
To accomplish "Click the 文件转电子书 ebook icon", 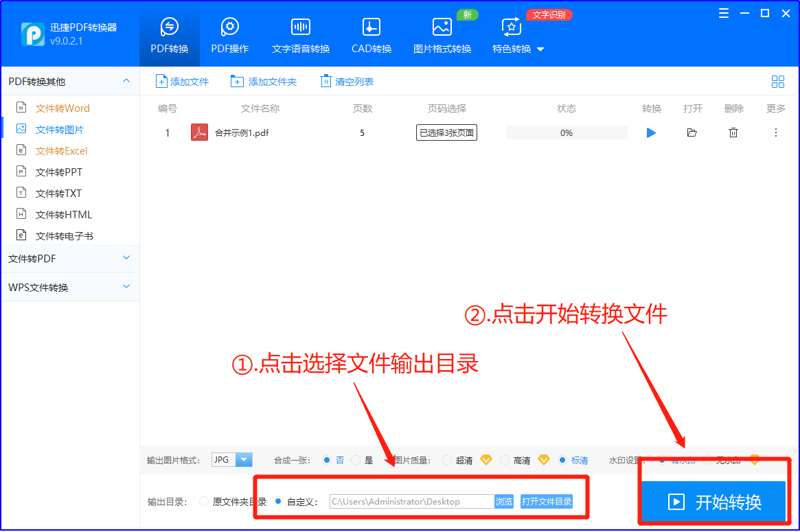I will coord(21,235).
